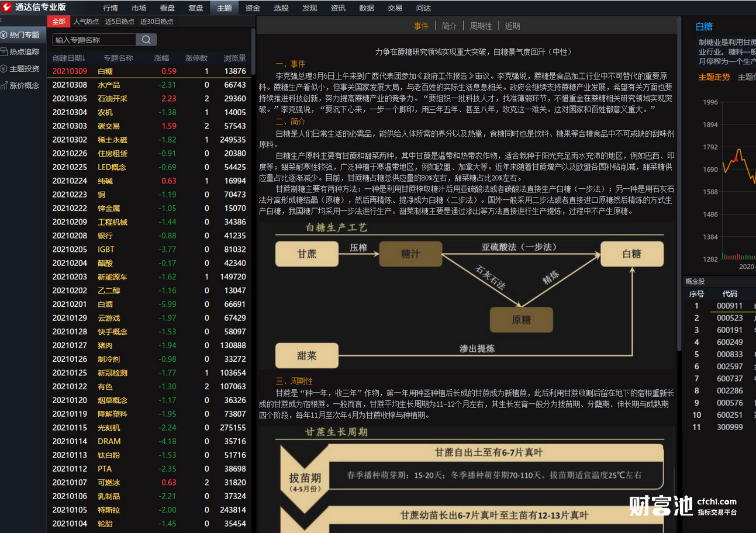
Task: Select the IGBT topic row
Action: [x=149, y=250]
